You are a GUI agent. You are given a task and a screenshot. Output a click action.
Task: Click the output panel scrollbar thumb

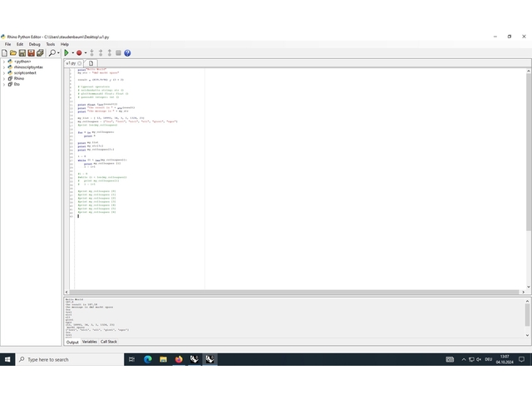(x=527, y=314)
